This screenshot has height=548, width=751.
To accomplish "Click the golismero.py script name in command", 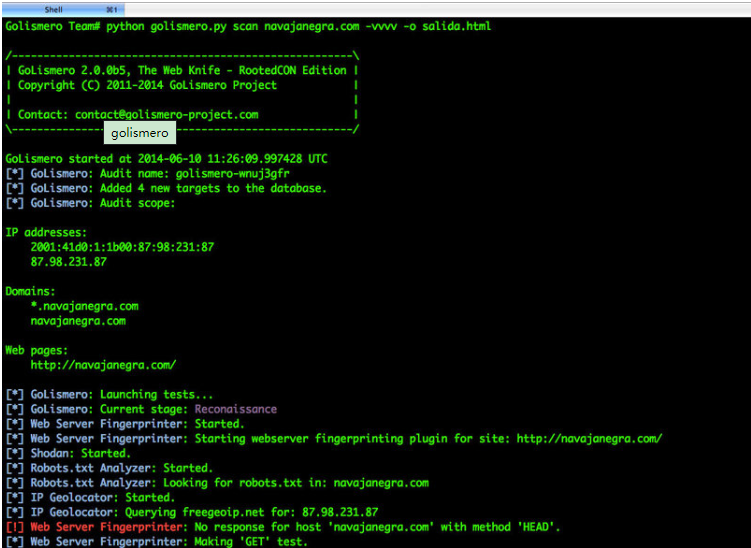I will coord(192,26).
